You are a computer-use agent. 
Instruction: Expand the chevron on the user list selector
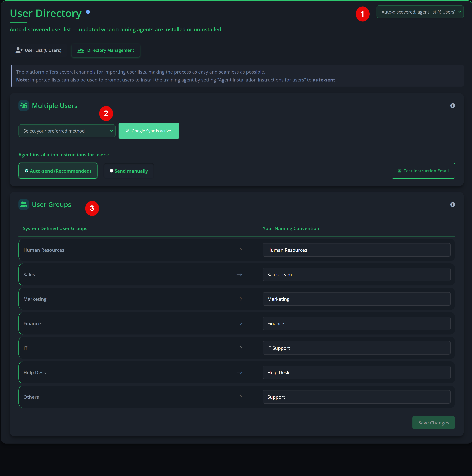coord(460,12)
